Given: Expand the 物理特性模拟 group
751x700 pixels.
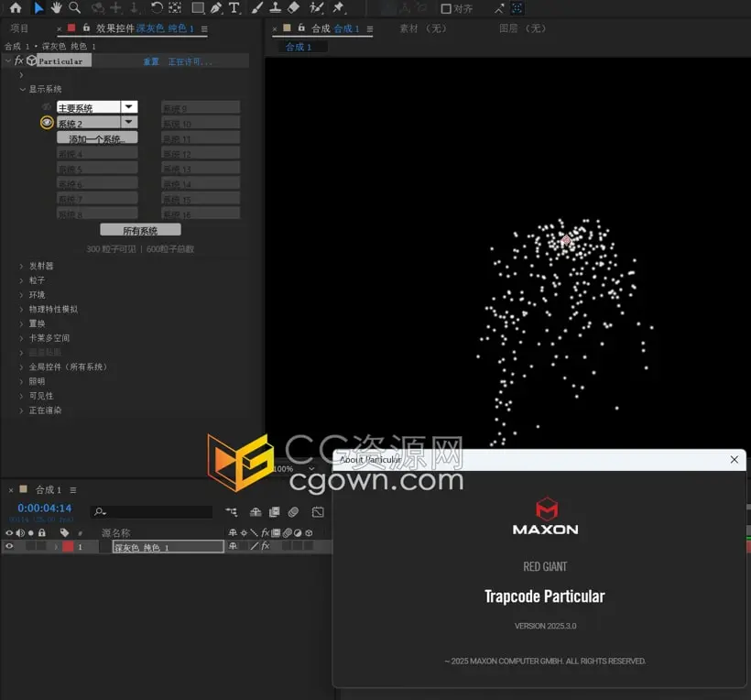Looking at the screenshot, I should tap(21, 309).
